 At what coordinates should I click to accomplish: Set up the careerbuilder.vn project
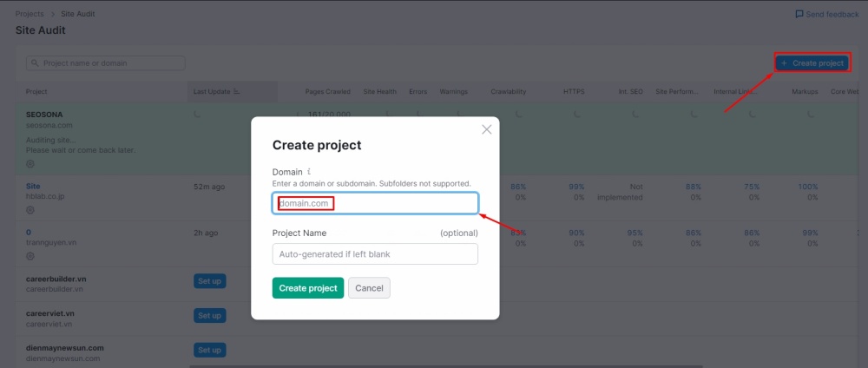(x=209, y=281)
